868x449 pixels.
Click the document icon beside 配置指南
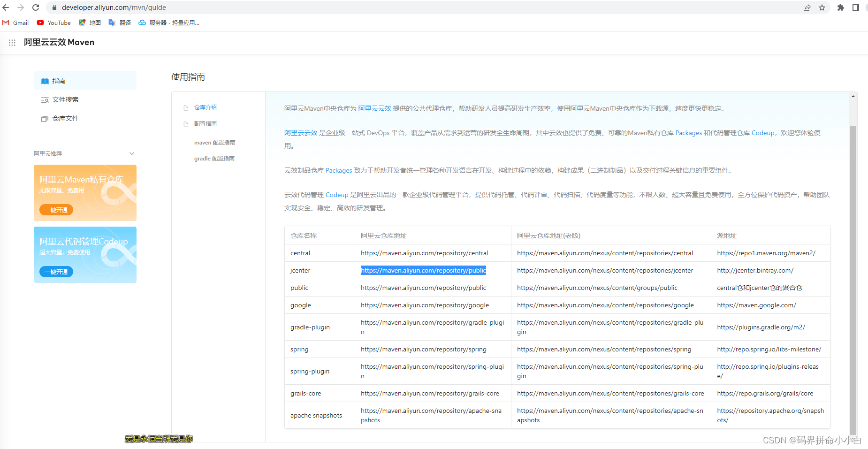(x=186, y=124)
